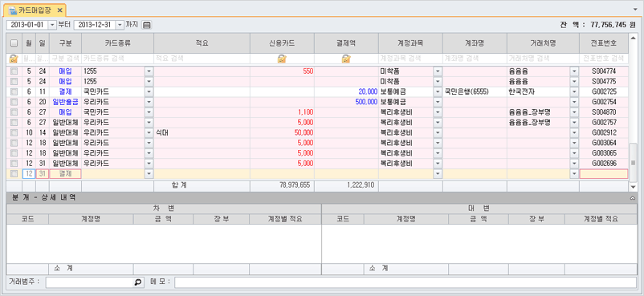Toggle the select-all header checkbox
The image size is (644, 296).
coord(14,43)
